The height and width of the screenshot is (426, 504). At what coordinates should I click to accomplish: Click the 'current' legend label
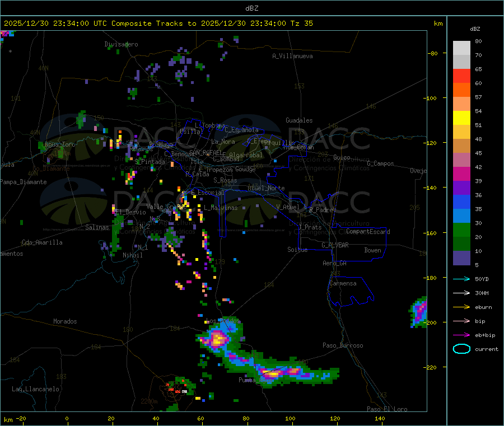point(487,349)
